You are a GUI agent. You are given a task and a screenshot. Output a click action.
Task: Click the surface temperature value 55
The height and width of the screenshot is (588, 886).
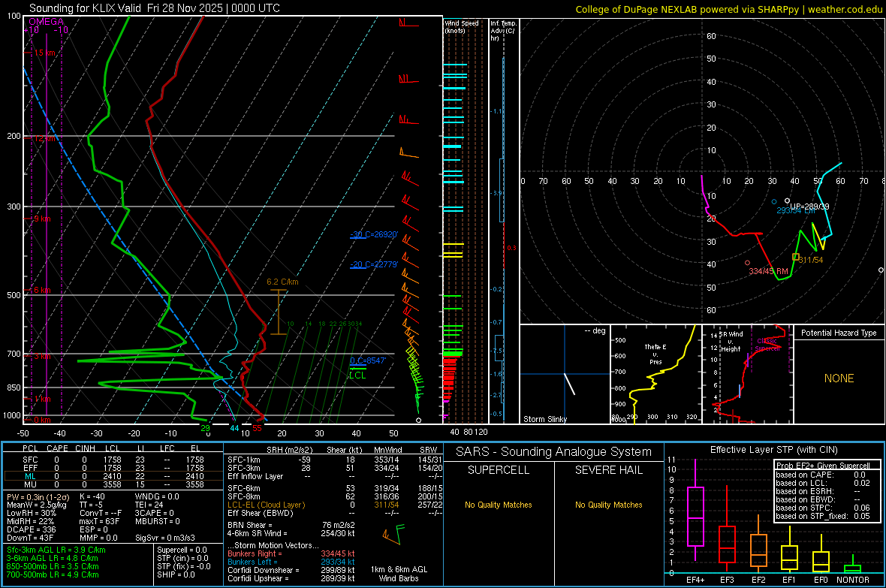tap(257, 428)
